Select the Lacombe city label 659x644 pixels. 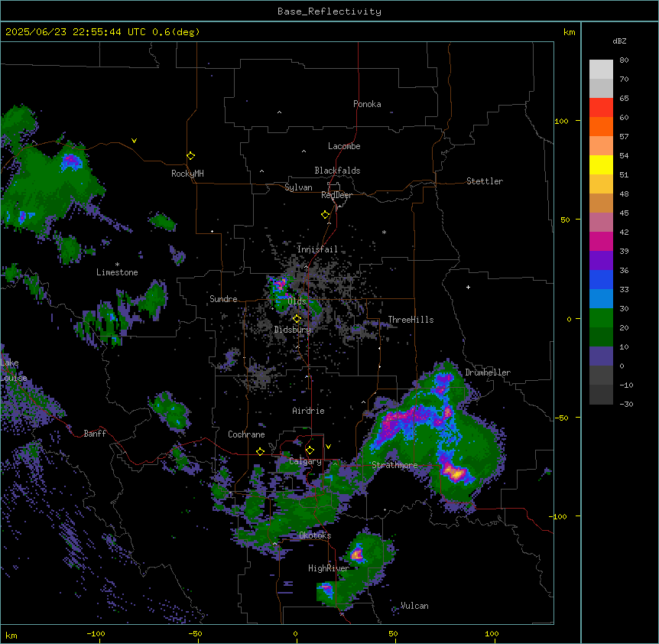pyautogui.click(x=344, y=146)
